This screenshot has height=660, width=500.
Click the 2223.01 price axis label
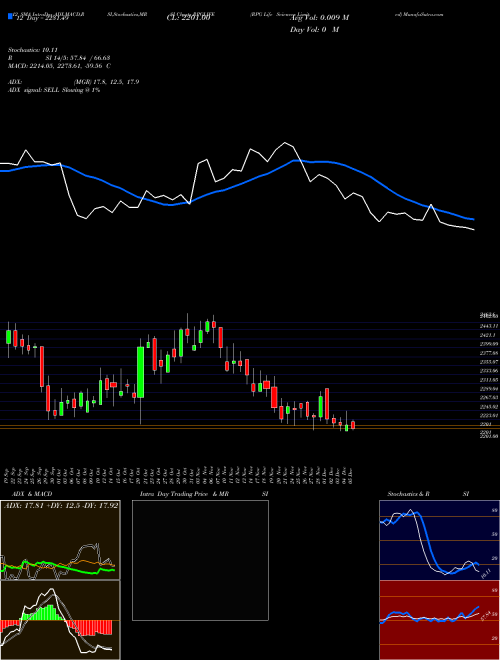point(489,415)
